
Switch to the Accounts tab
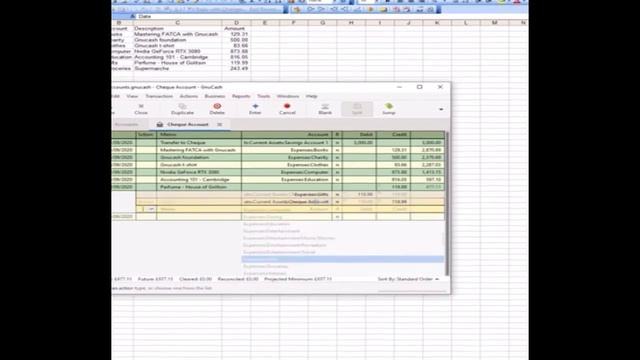point(127,124)
